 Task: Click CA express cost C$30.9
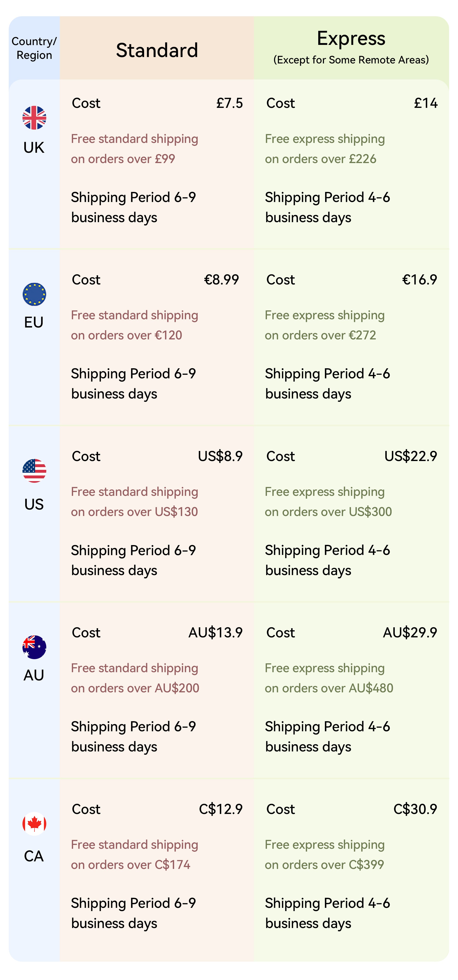415,809
